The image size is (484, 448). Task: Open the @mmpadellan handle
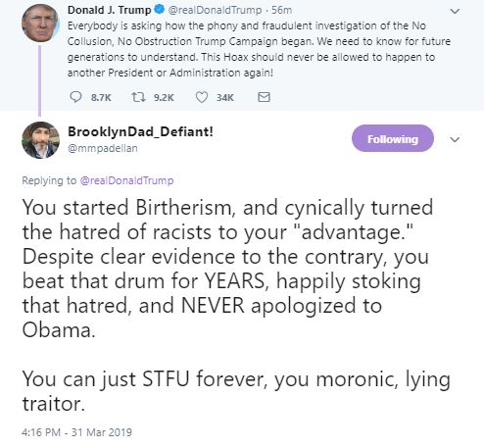pyautogui.click(x=103, y=148)
